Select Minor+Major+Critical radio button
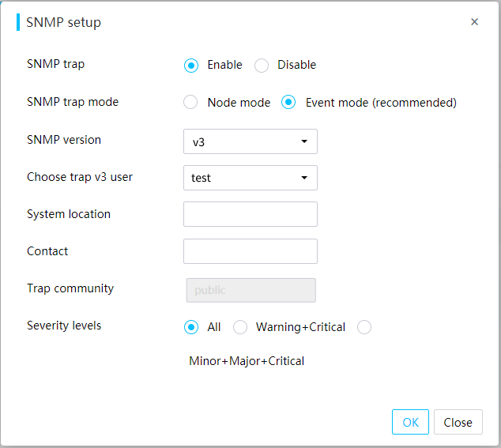The width and height of the screenshot is (501, 448). (364, 327)
